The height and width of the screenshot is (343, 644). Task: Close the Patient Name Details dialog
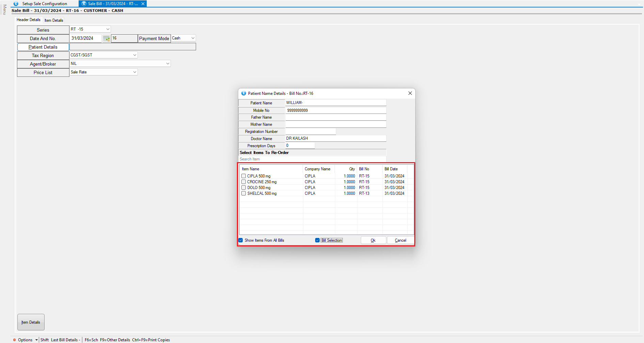coord(410,93)
